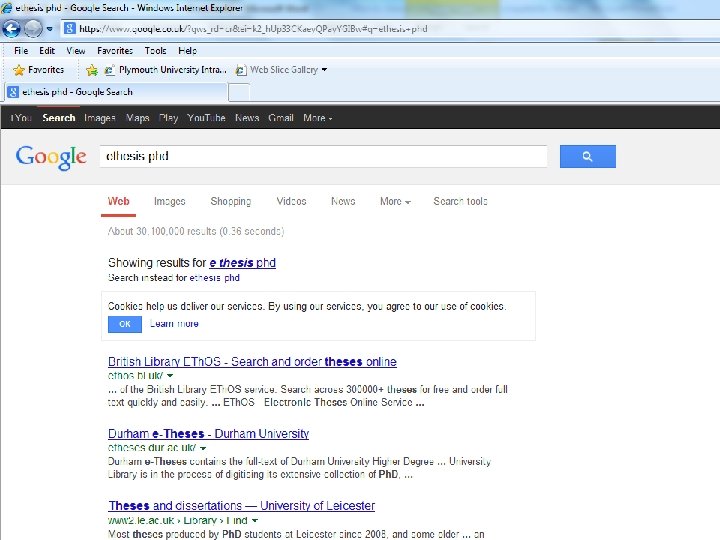Click the blue magnifier search button
The height and width of the screenshot is (540, 720).
point(588,157)
